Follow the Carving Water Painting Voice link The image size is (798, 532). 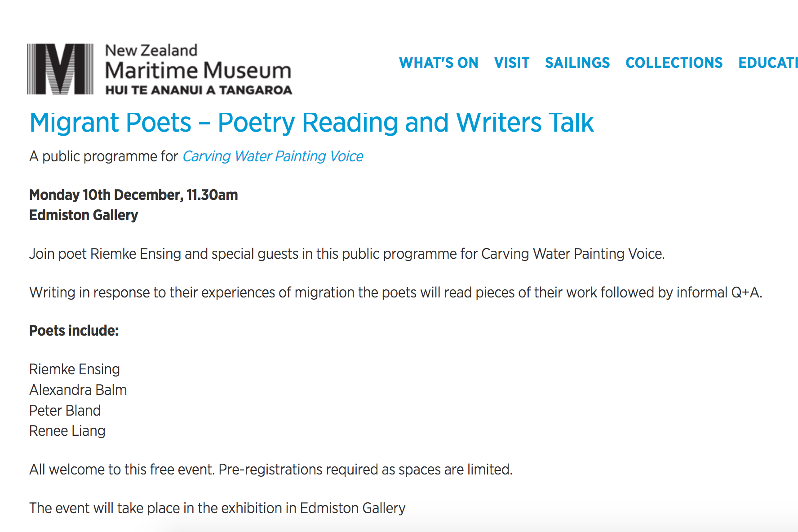273,156
